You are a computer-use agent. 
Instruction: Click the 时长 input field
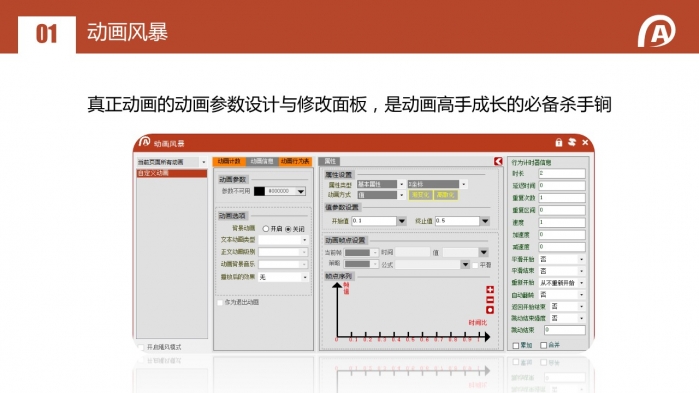coord(562,173)
